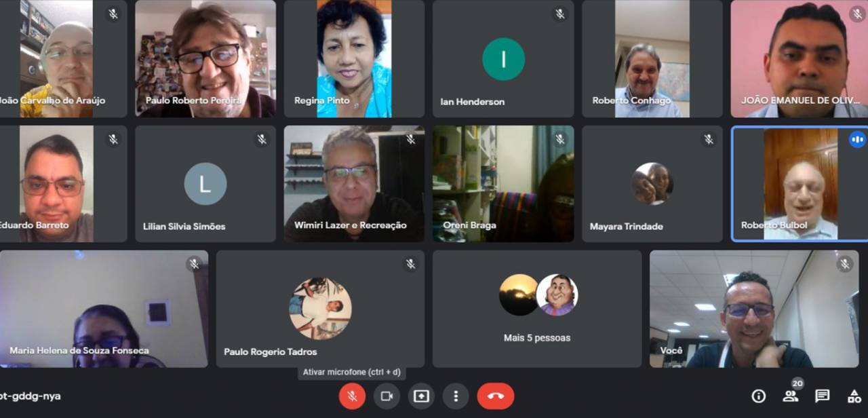Open meeting details info icon
Image resolution: width=868 pixels, height=418 pixels.
[x=758, y=396]
